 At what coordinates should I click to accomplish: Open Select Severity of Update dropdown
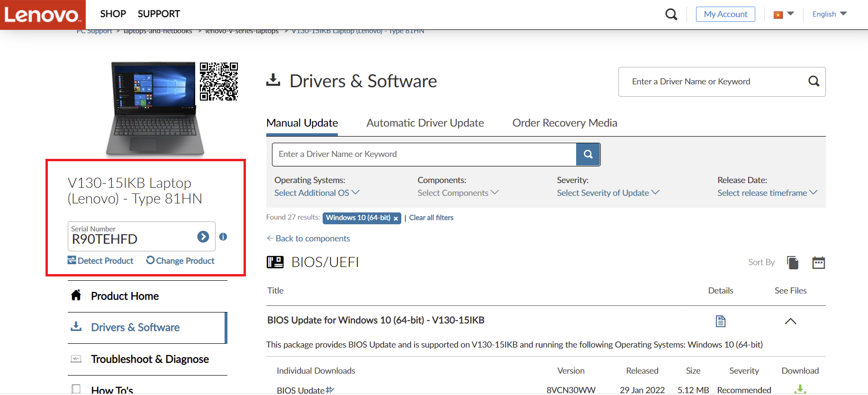point(607,193)
